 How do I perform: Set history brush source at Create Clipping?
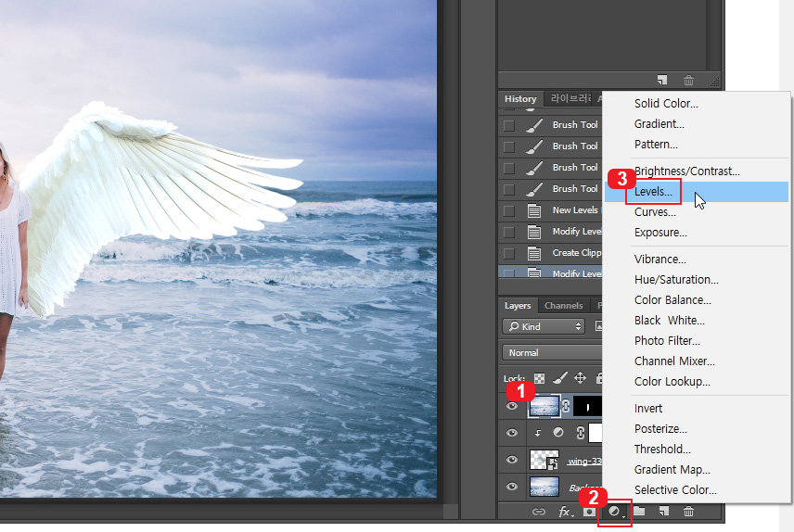pos(509,253)
